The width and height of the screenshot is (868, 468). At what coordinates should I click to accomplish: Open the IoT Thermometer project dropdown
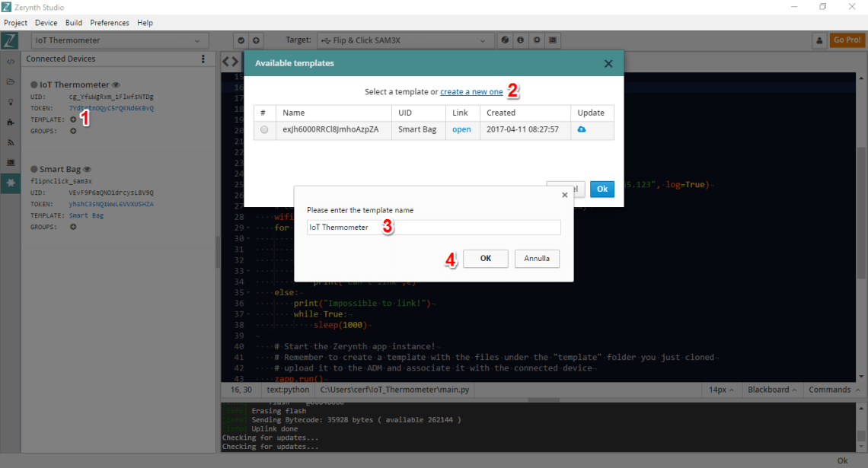click(x=118, y=40)
